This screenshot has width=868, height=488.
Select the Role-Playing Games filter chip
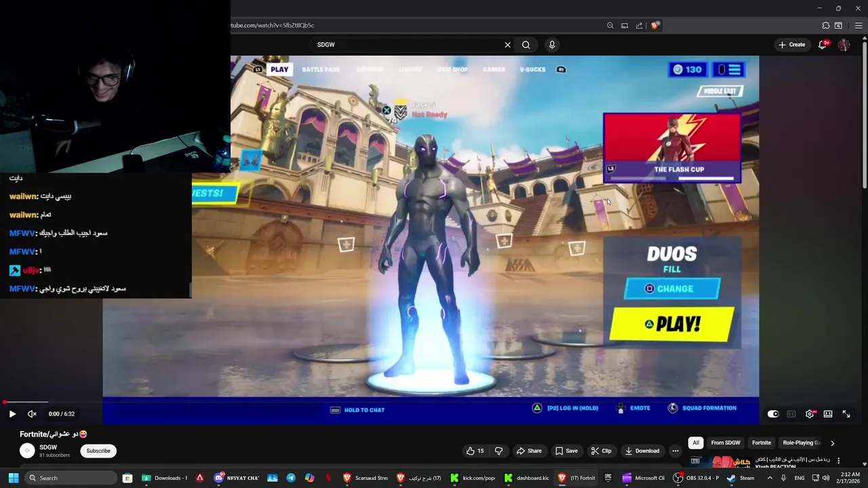(x=801, y=443)
